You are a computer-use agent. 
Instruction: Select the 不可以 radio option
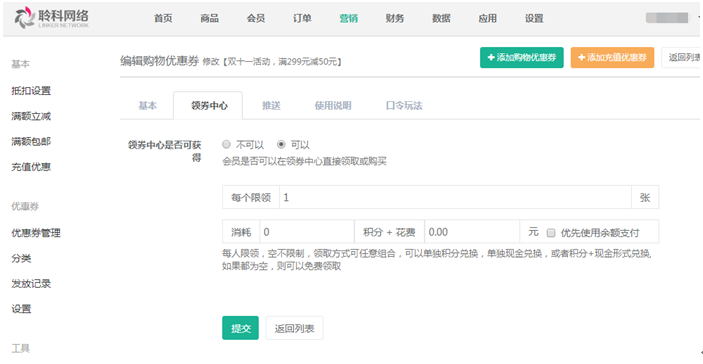pos(226,144)
